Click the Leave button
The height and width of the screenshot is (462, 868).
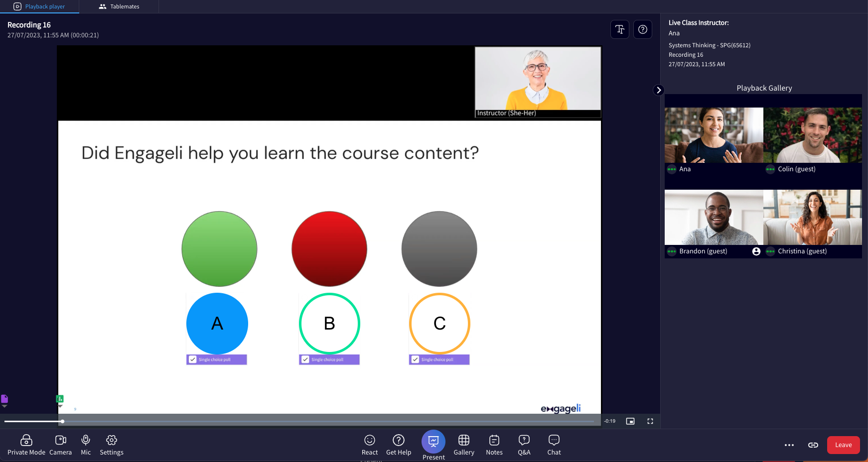click(x=843, y=445)
